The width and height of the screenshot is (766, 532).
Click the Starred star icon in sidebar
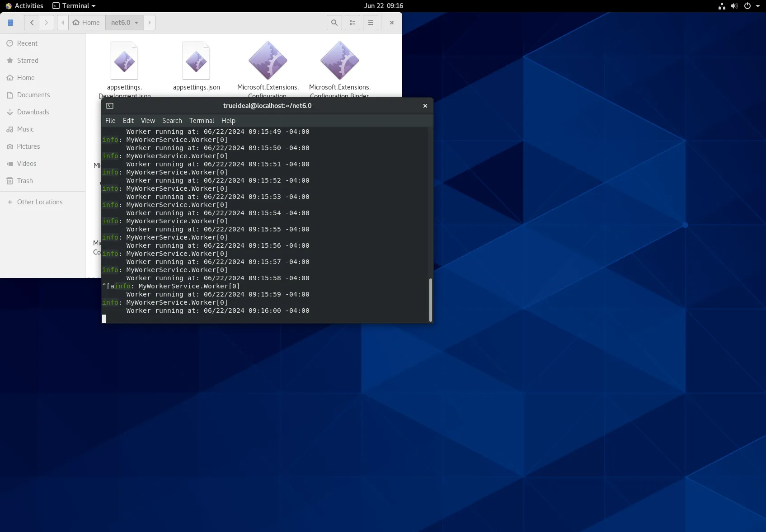point(10,61)
